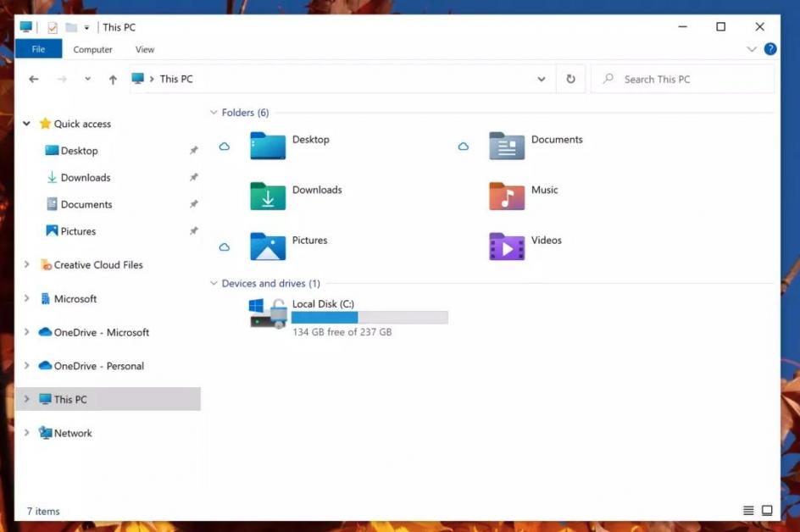Open the Pictures folder icon in Folders

coord(267,247)
